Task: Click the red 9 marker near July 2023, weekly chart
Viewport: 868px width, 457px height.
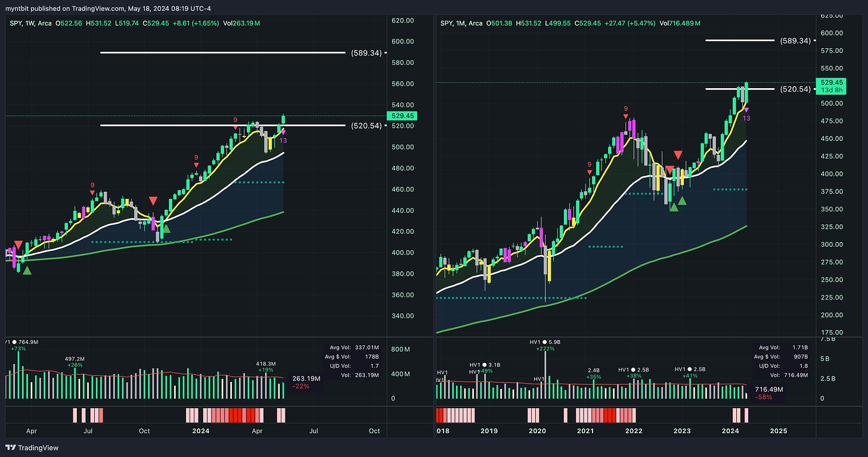Action: (x=92, y=185)
